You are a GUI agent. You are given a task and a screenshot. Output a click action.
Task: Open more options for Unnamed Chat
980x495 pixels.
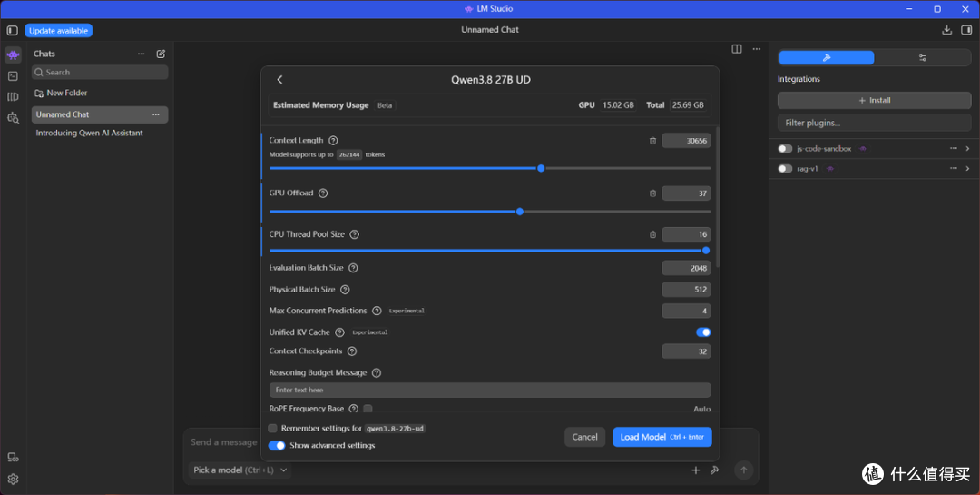(x=156, y=114)
